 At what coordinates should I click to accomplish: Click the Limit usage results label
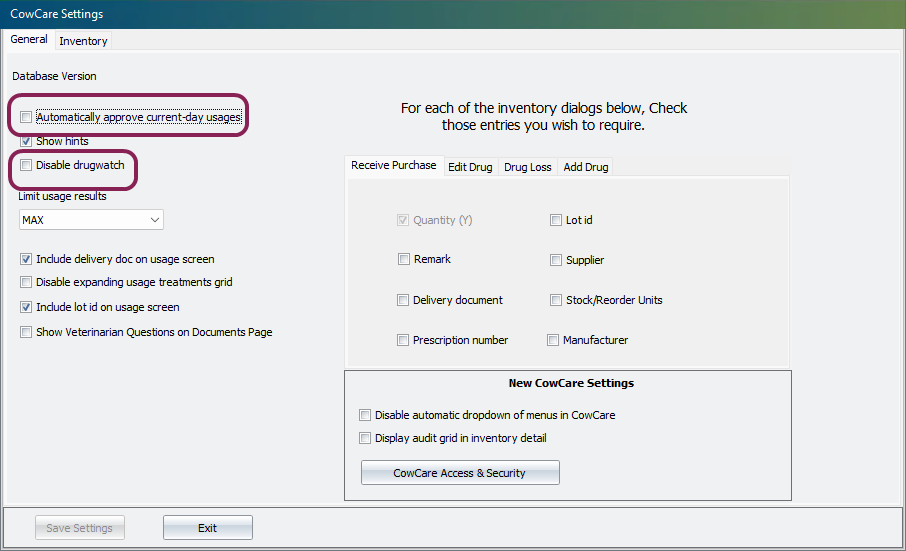(62, 196)
